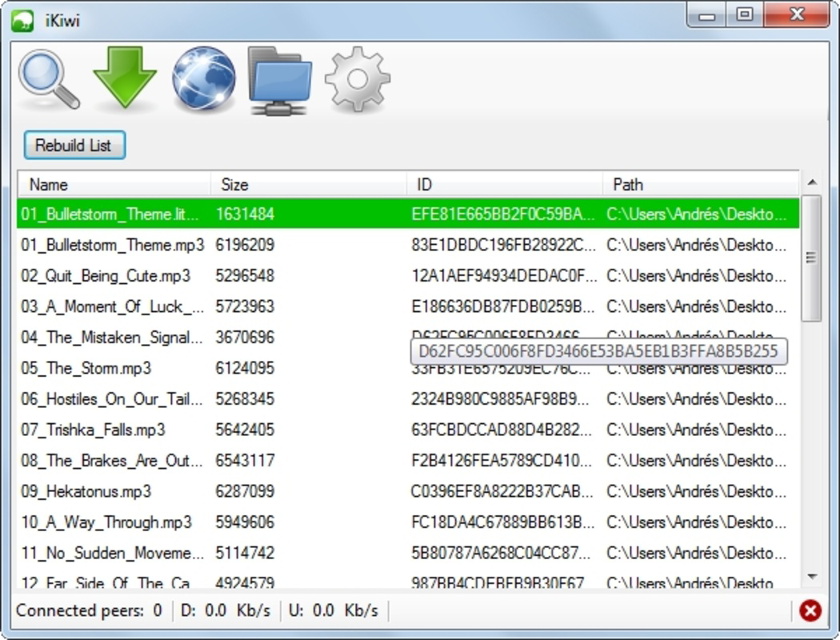
Task: Click size value 5268345
Action: (245, 399)
